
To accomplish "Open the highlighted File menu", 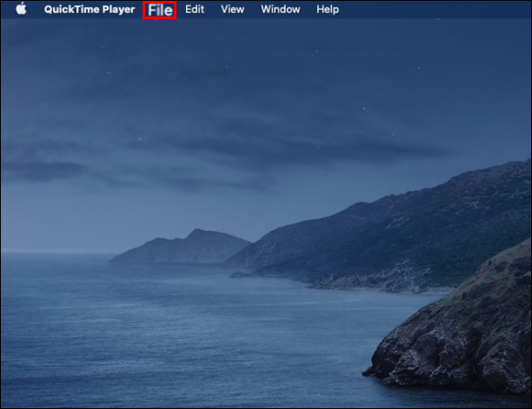I will click(160, 10).
